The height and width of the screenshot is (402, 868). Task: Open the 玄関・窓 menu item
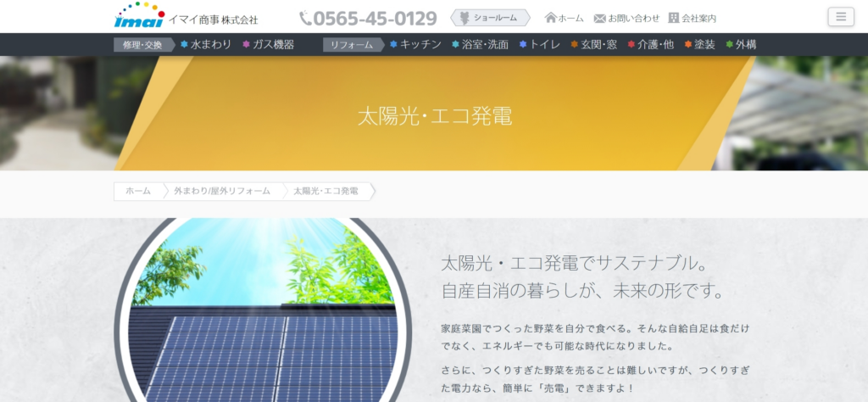(599, 44)
